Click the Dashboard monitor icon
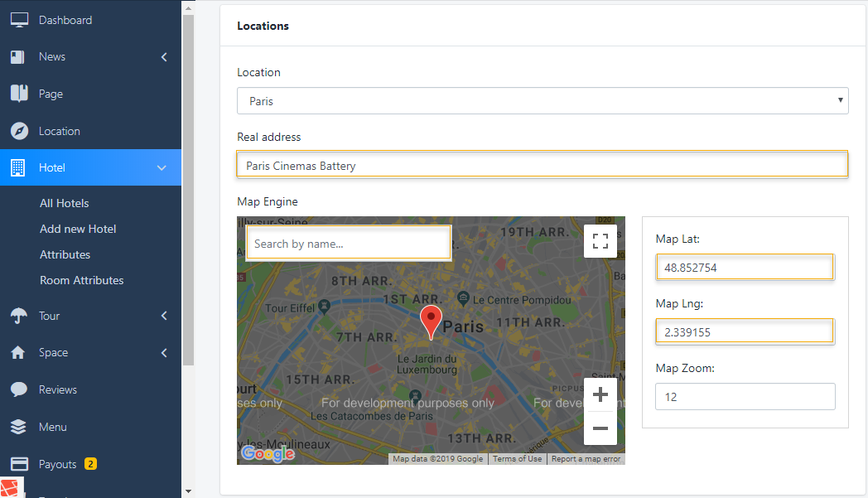 (x=19, y=20)
